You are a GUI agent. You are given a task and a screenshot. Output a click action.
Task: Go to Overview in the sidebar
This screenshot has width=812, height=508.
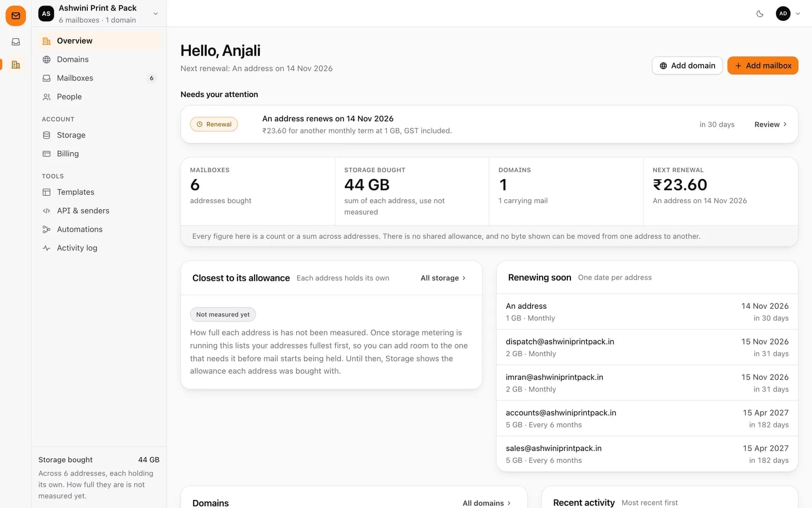point(99,41)
